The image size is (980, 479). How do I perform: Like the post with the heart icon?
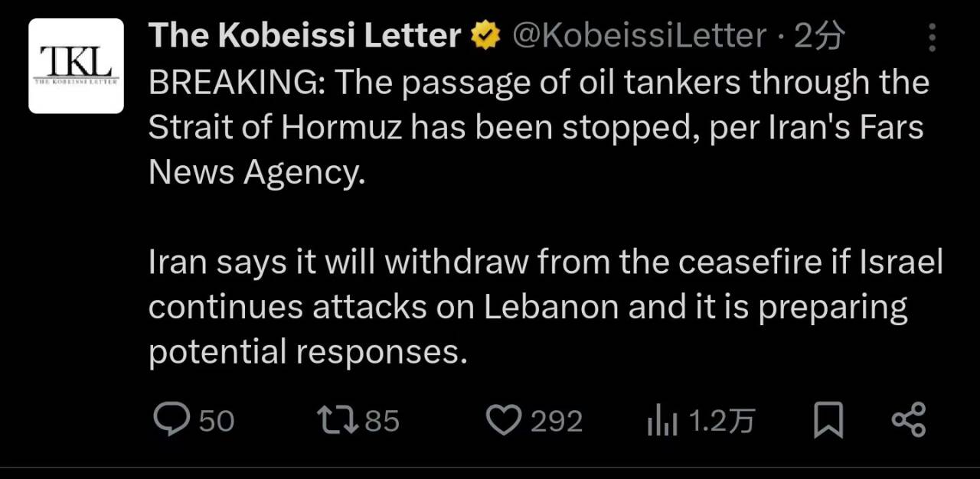pyautogui.click(x=504, y=421)
